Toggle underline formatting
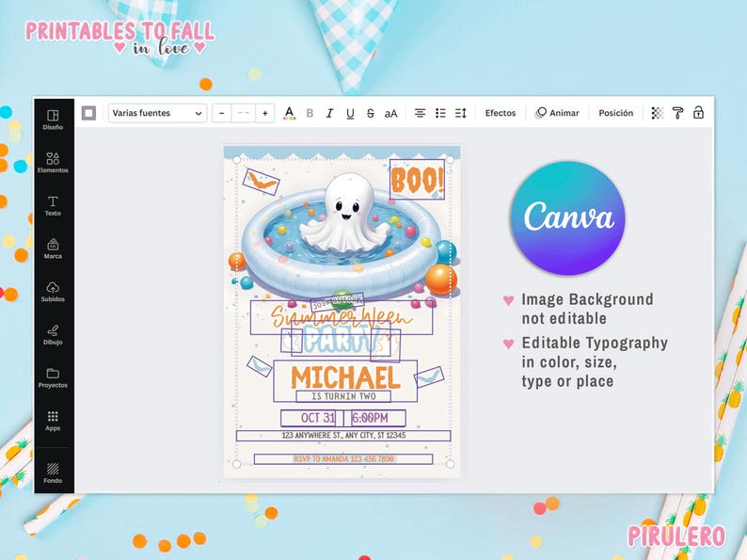The image size is (747, 560). point(350,114)
